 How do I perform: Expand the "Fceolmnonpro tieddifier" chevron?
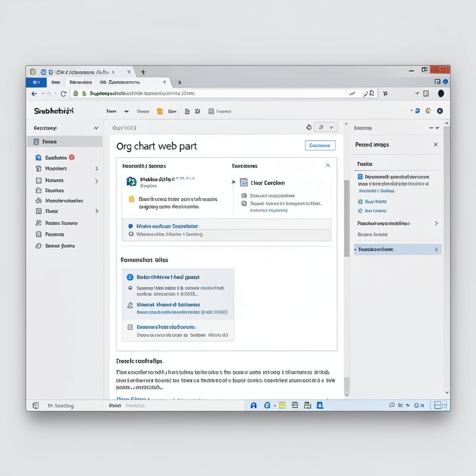[436, 224]
